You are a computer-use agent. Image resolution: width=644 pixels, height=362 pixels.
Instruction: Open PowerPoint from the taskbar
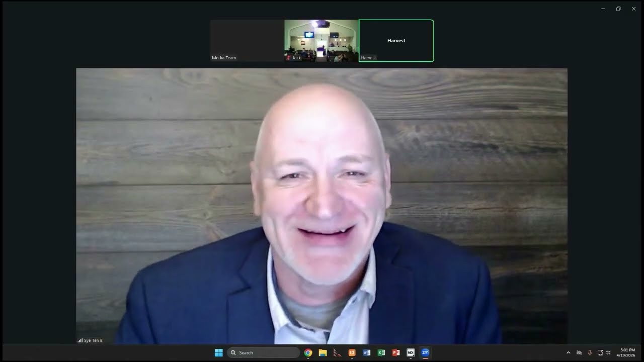pos(396,352)
